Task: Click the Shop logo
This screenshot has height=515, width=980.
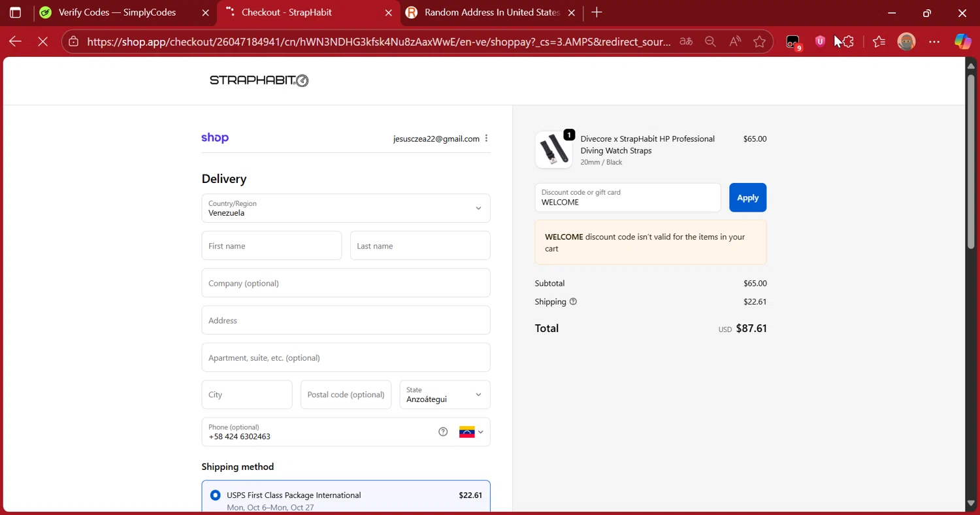Action: pos(215,138)
